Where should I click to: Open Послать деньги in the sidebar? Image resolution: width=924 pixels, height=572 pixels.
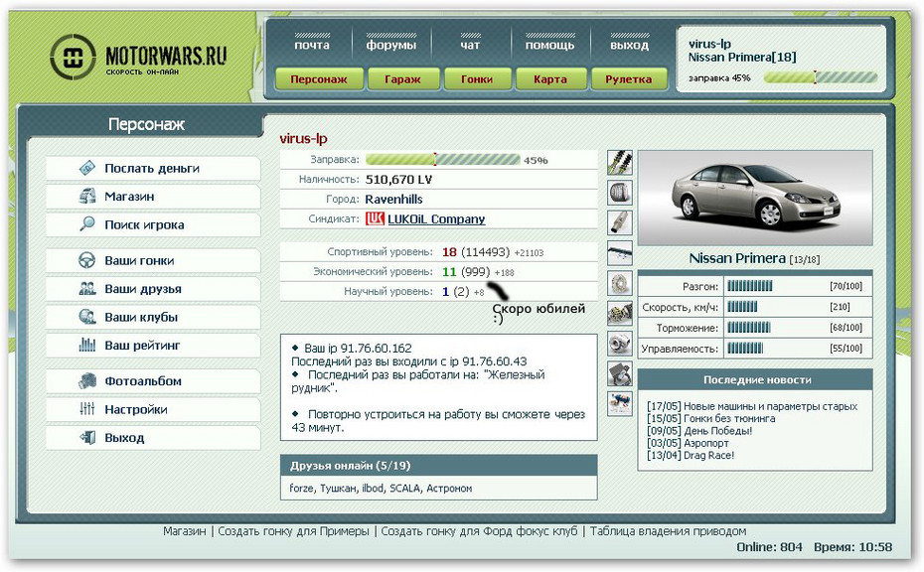point(153,169)
